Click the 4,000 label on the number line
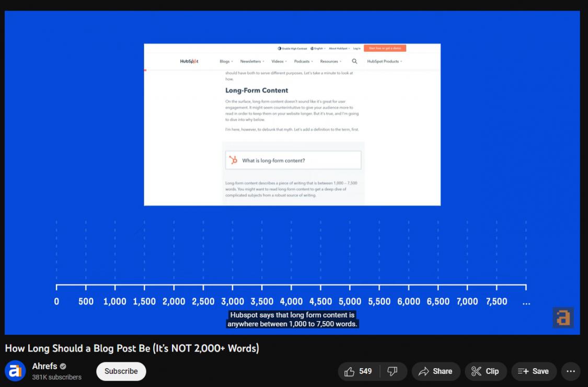The width and height of the screenshot is (588, 387). [x=291, y=301]
